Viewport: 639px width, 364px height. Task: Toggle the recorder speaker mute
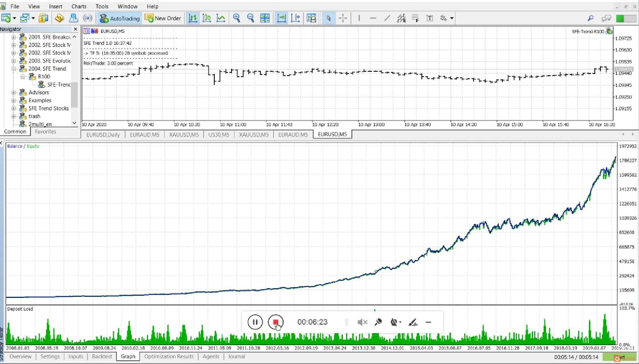[x=362, y=322]
